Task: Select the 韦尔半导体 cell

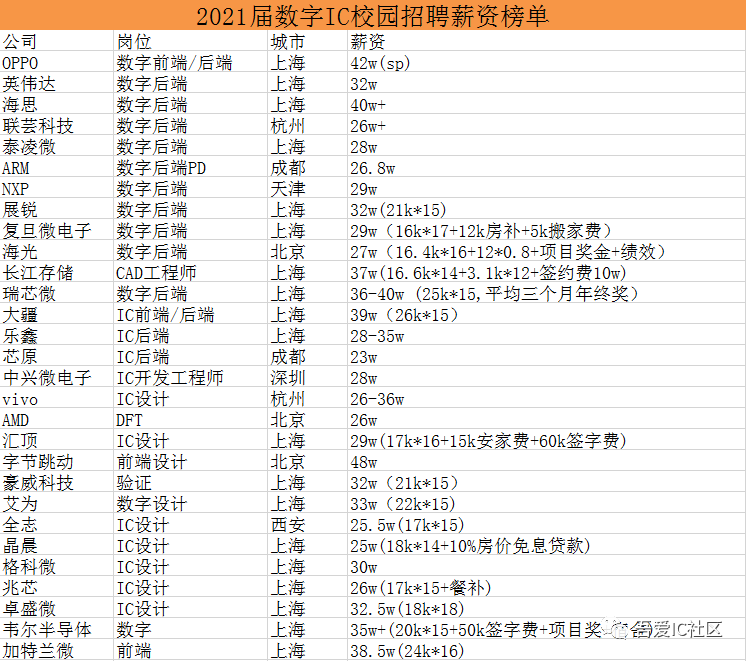Action: [x=57, y=629]
